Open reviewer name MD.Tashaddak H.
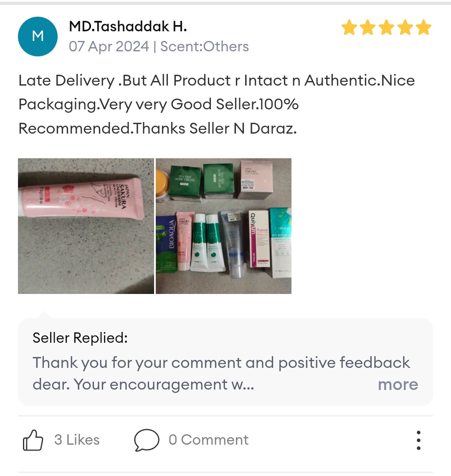 (128, 26)
